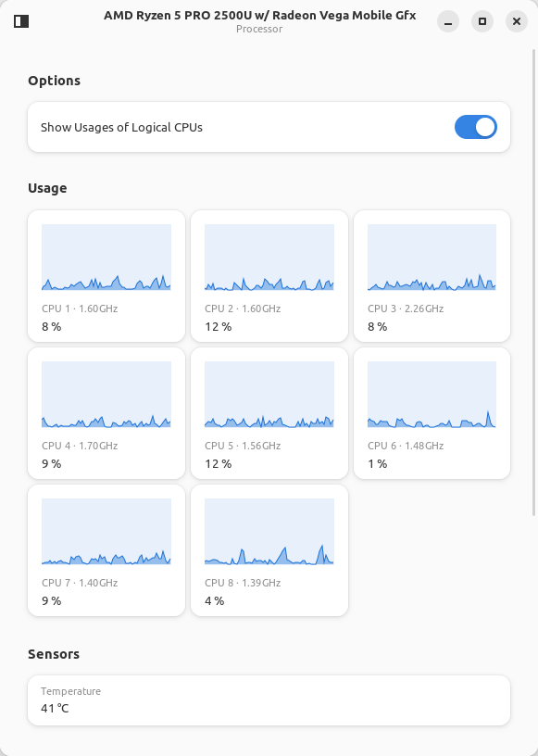Select the CPU 3 usage graph
Viewport: 538px width, 756px height.
[432, 257]
